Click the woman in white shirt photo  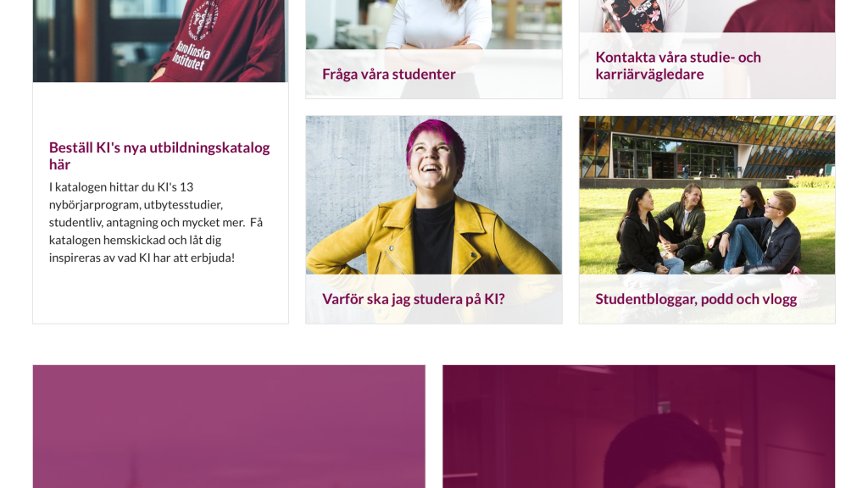coord(433,25)
